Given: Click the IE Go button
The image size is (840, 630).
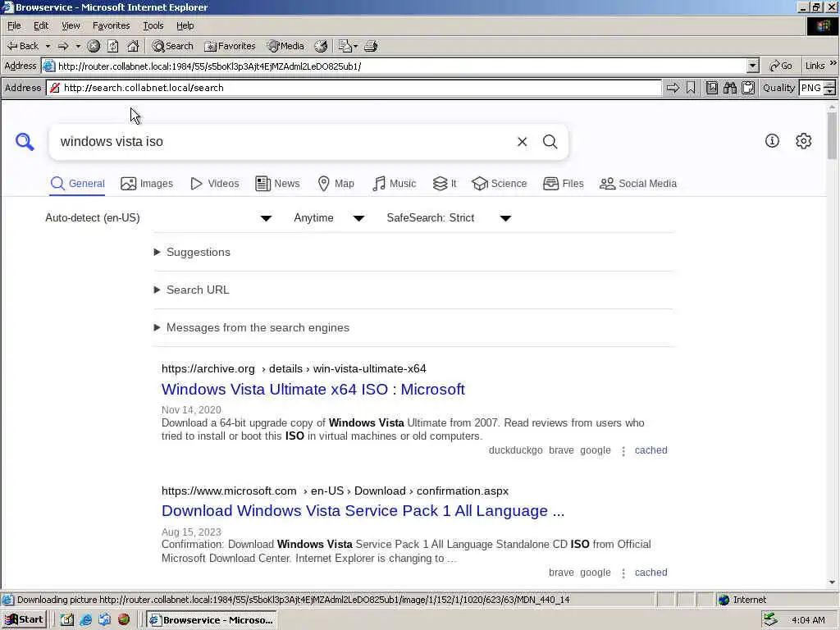Looking at the screenshot, I should [781, 66].
